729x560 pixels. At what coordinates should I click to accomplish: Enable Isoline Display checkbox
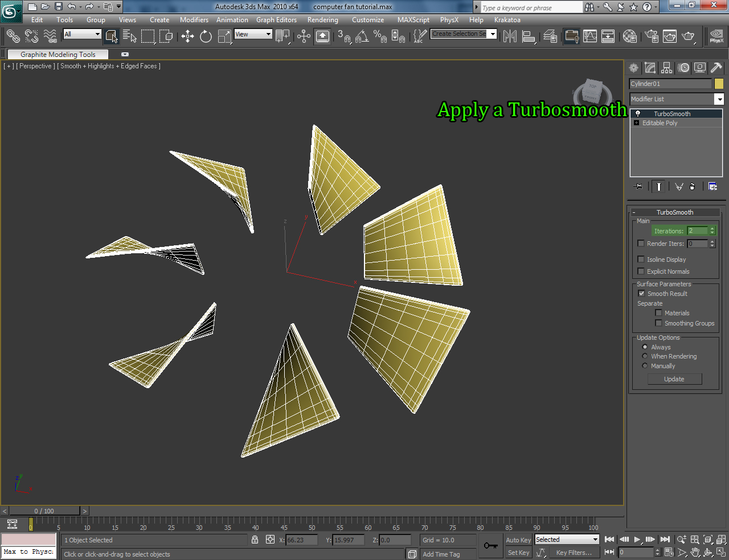coord(641,259)
